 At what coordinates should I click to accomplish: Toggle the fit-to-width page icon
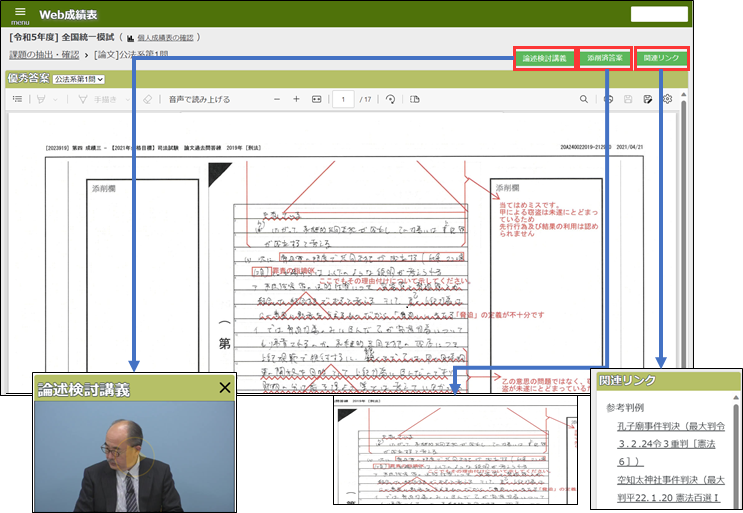pos(317,100)
